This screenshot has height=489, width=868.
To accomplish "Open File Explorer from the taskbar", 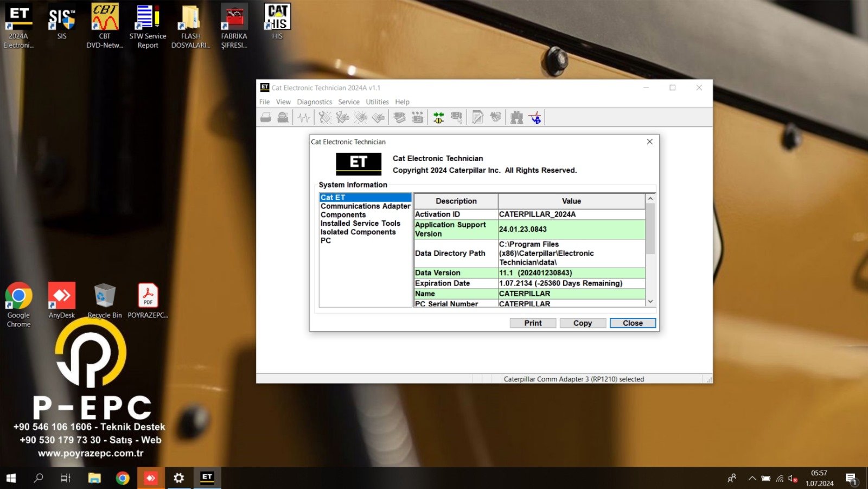I will [94, 478].
